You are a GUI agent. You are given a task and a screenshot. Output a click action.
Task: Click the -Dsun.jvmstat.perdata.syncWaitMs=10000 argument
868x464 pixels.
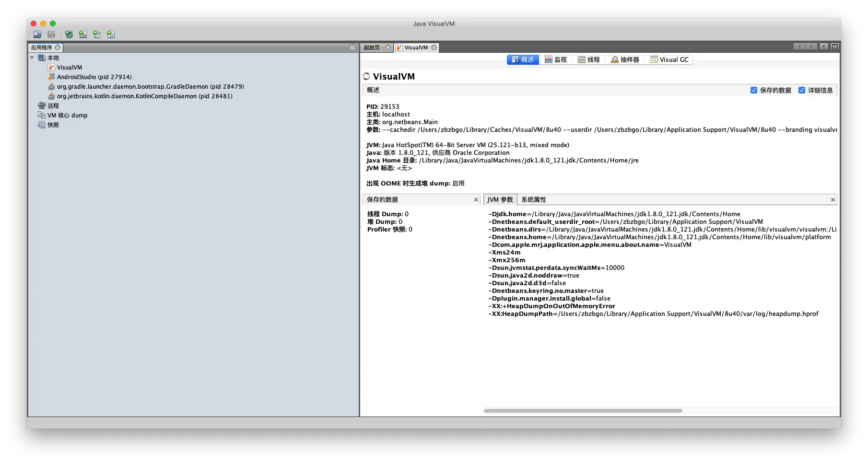pyautogui.click(x=556, y=268)
